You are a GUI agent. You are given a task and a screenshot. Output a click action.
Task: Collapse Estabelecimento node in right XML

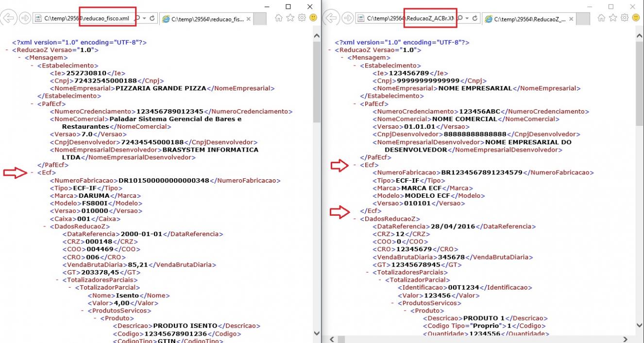pos(355,65)
